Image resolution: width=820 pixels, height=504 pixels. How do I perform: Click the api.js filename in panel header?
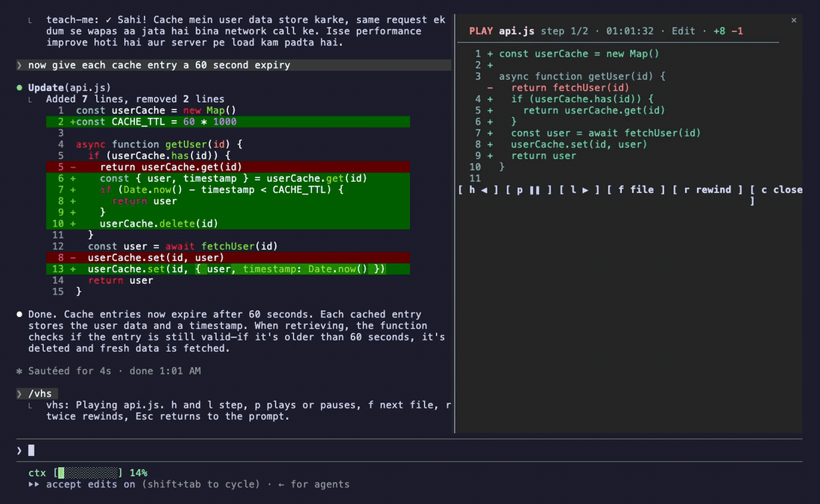[517, 31]
